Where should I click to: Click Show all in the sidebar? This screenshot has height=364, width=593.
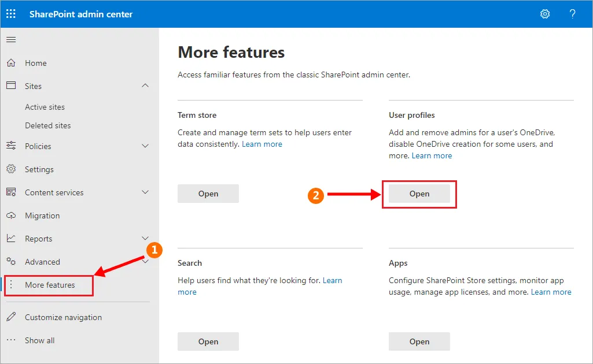pyautogui.click(x=39, y=340)
